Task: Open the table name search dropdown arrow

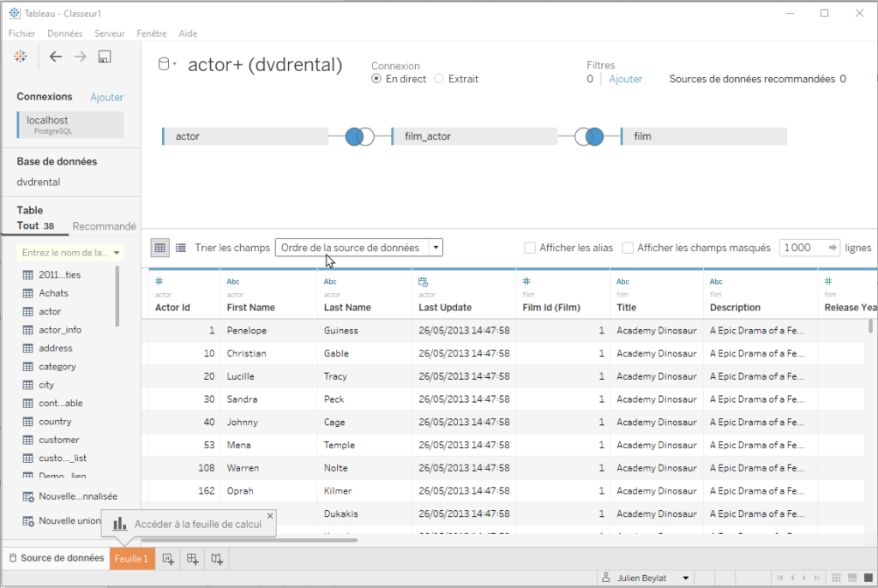Action: pyautogui.click(x=117, y=253)
